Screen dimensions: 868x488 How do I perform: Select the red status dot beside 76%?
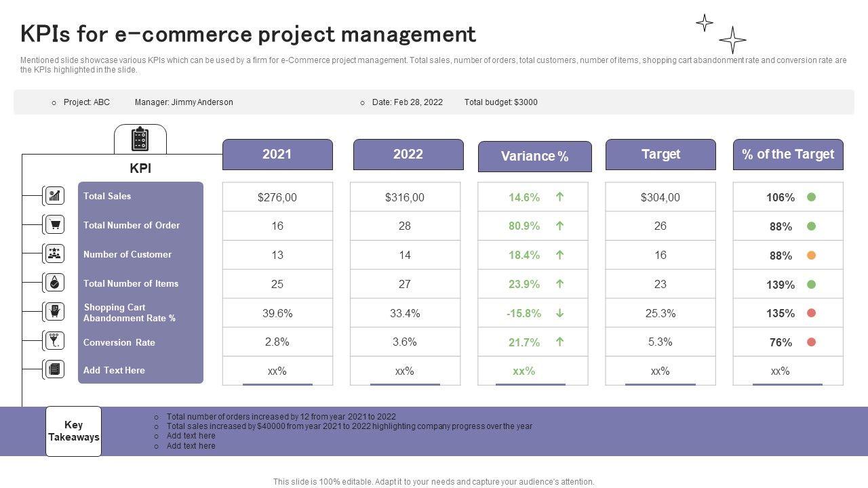coord(811,342)
